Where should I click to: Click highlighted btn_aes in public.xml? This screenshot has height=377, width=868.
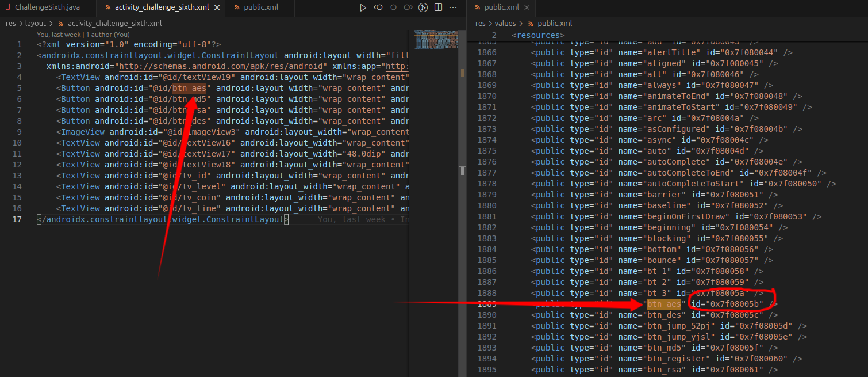point(664,304)
